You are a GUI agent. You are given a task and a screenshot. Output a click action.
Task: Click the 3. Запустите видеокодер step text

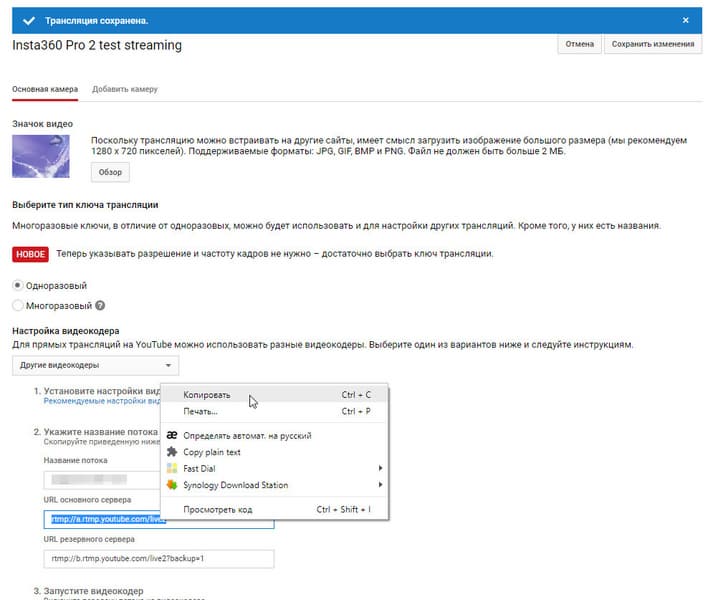click(x=88, y=591)
